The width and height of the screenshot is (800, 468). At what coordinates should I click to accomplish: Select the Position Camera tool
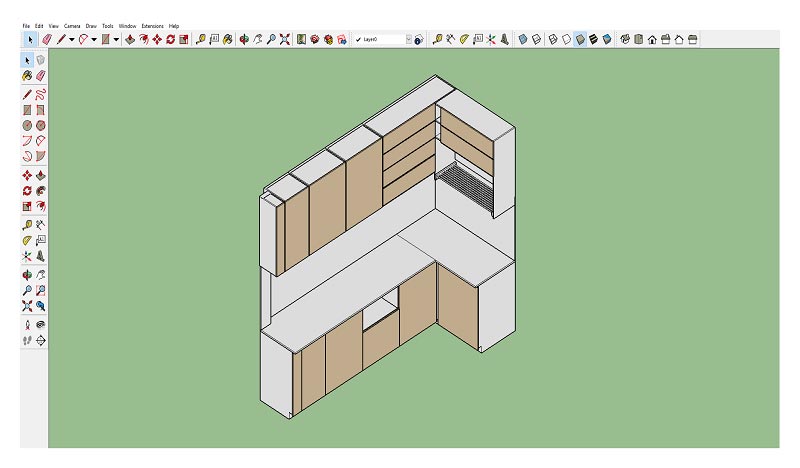point(27,325)
